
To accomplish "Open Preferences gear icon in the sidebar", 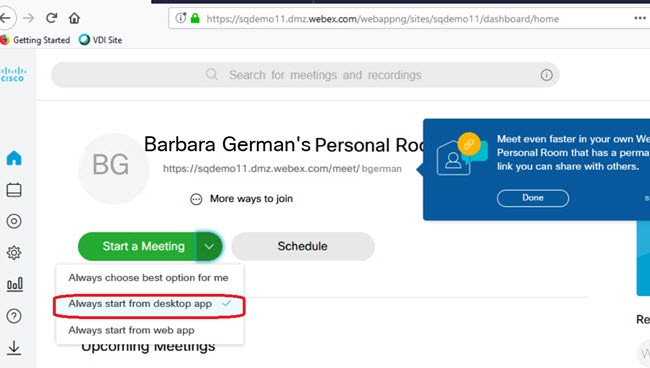I will point(14,253).
